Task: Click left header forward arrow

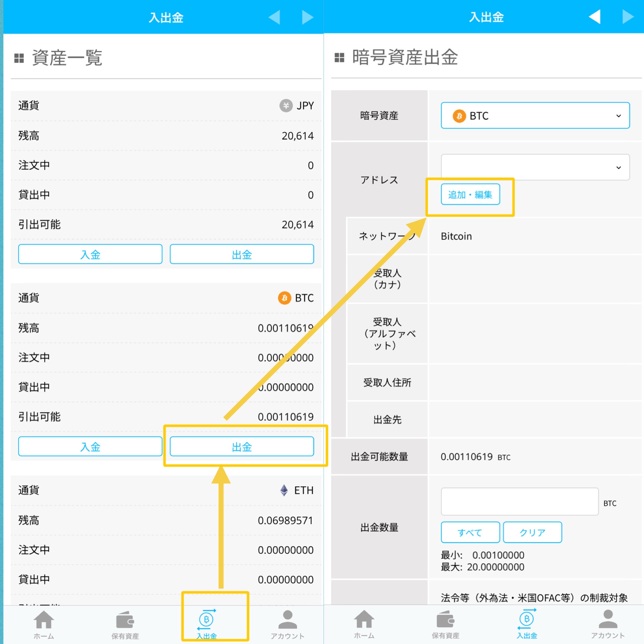Action: point(307,17)
